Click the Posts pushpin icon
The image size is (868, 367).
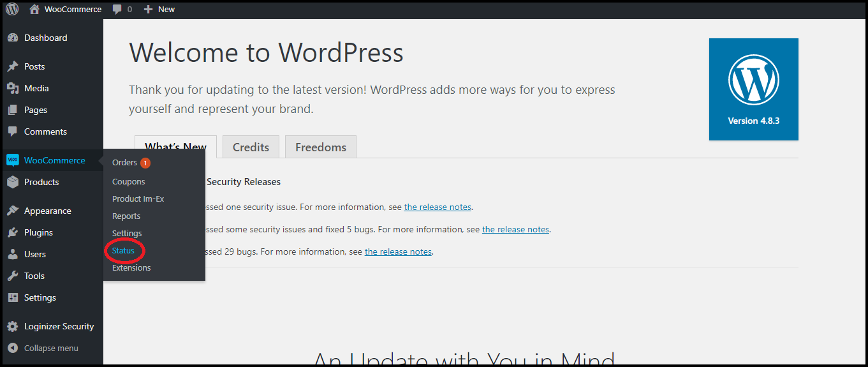13,67
